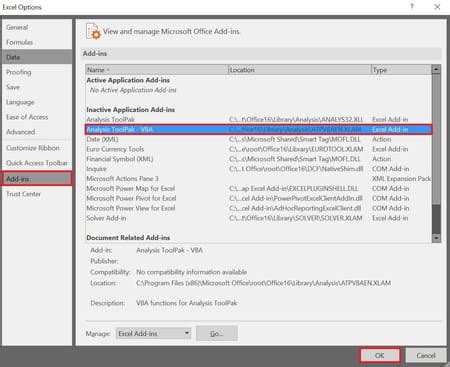Click the add-ins list scroll down arrow
450x367 pixels.
[436, 238]
